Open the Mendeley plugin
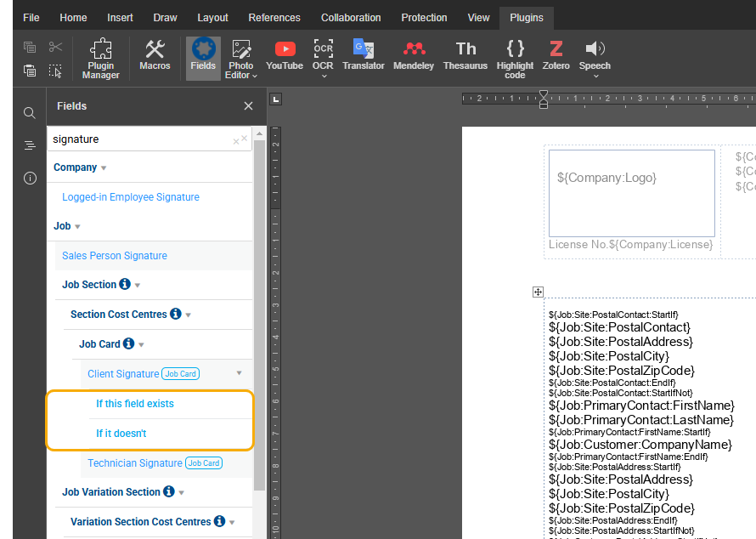Viewport: 756px width, 539px height. coord(414,55)
